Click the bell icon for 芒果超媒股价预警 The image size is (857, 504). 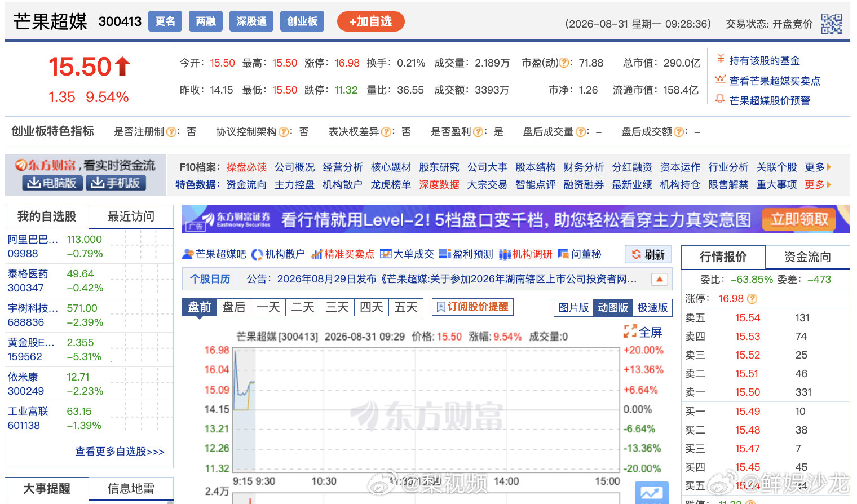(720, 99)
